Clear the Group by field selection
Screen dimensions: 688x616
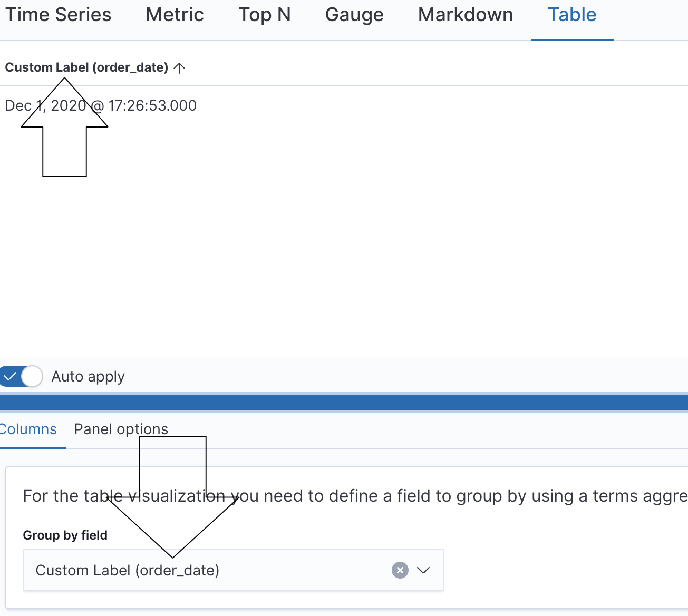coord(400,570)
